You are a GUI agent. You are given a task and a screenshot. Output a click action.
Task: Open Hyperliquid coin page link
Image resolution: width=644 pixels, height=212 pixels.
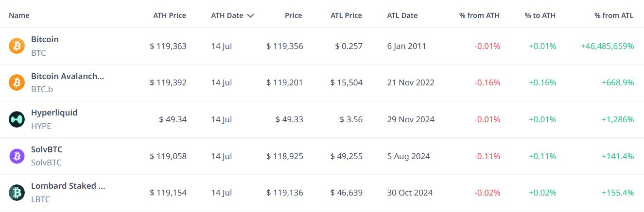coord(54,113)
